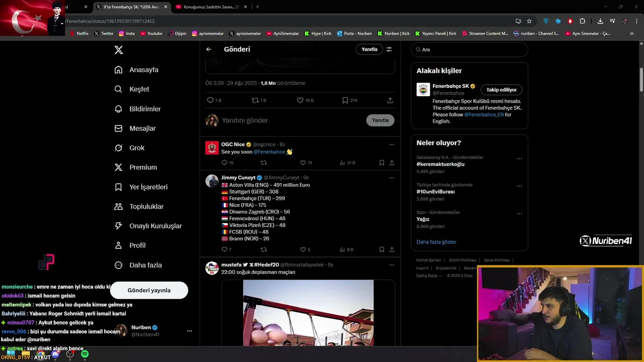
Task: Click Gönderi yayınla button
Action: tap(149, 290)
